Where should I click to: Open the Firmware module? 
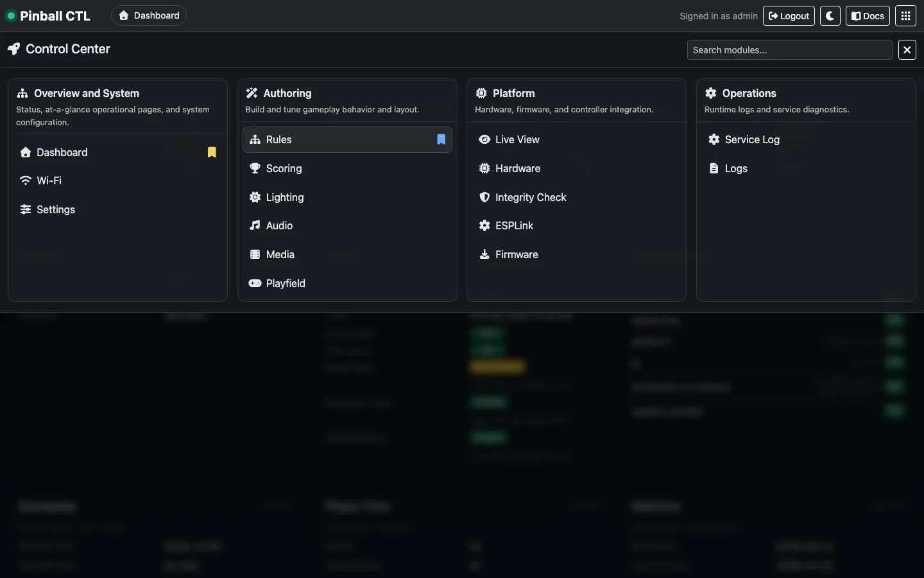517,254
